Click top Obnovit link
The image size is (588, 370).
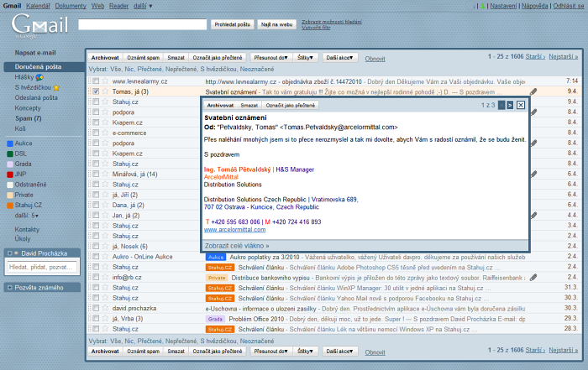[x=375, y=59]
